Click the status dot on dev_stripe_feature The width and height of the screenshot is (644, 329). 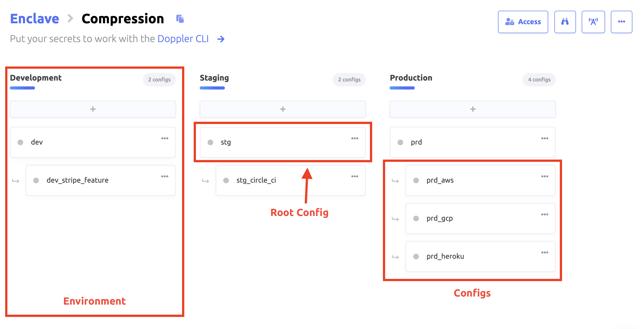tap(36, 180)
